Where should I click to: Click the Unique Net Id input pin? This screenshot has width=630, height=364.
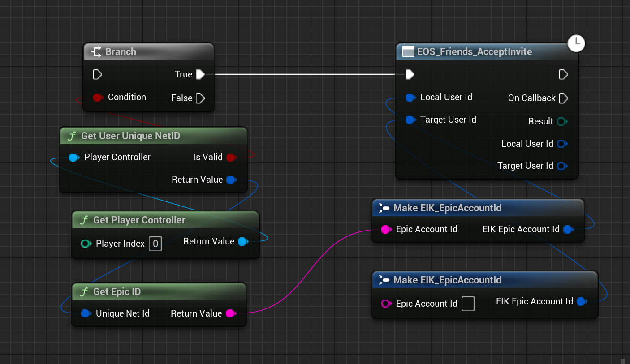86,313
